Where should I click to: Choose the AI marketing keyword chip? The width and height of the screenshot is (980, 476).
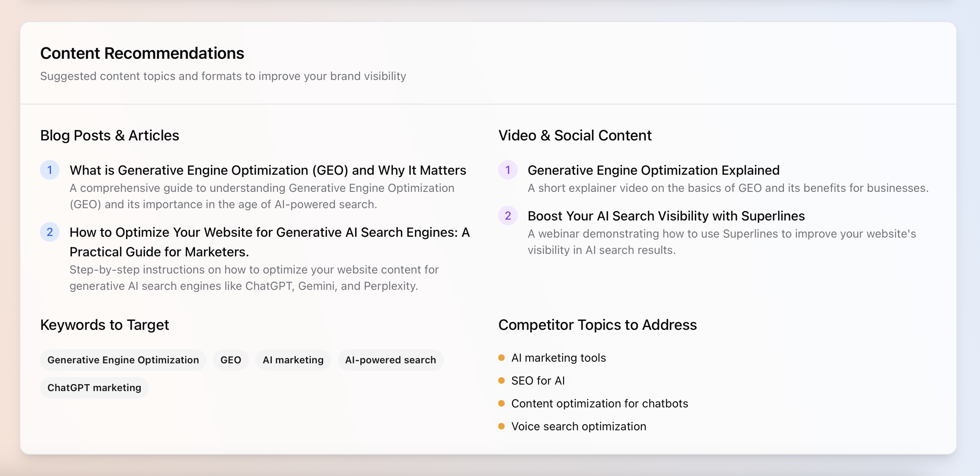(293, 360)
